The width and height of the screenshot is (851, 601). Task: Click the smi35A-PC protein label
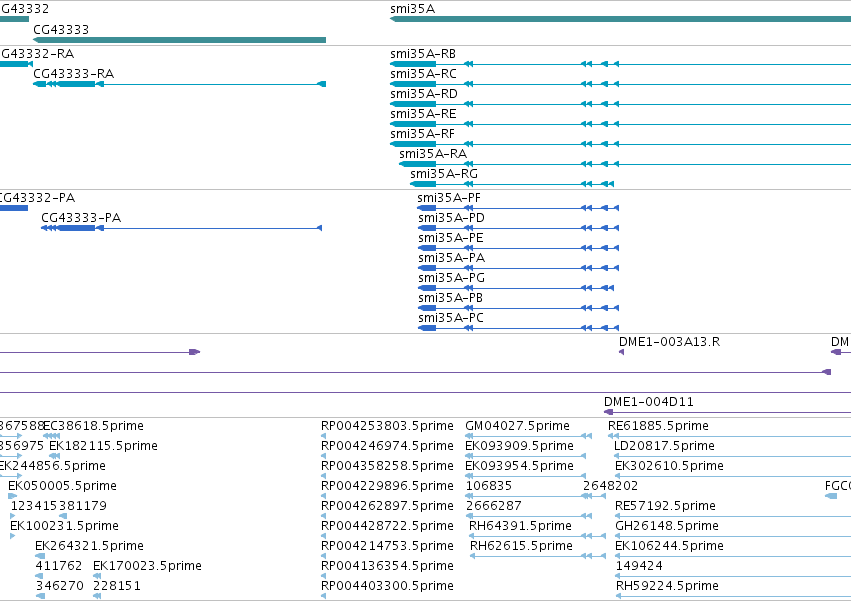(450, 319)
